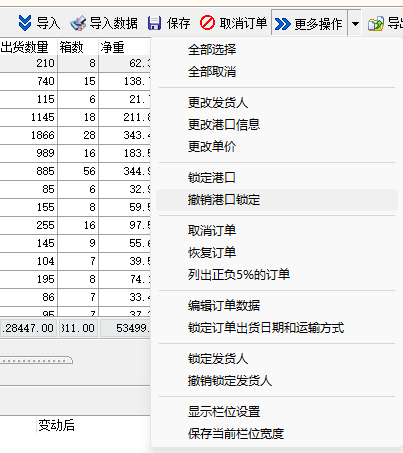This screenshot has height=453, width=403.
Task: Select quantity cell 740
Action: 29,81
